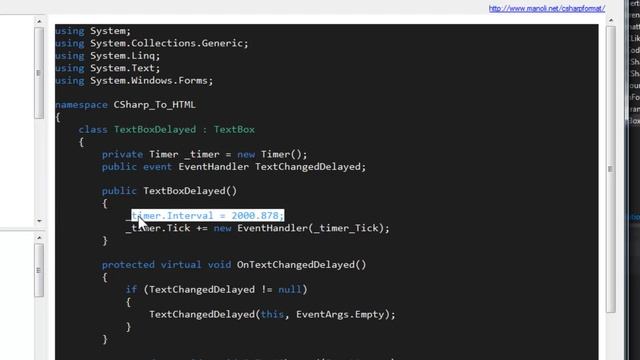Viewport: 640px width, 360px height.
Task: Click the code panel's scrollbar up arrow
Action: [611, 20]
